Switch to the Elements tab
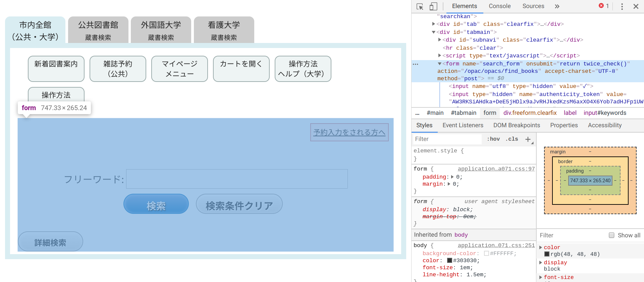Screen dimensions: 644x282 [x=464, y=6]
